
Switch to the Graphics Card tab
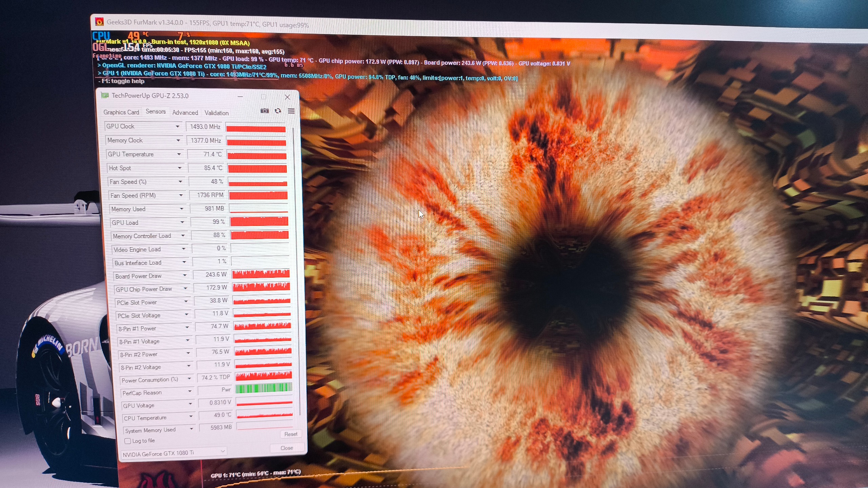click(121, 112)
